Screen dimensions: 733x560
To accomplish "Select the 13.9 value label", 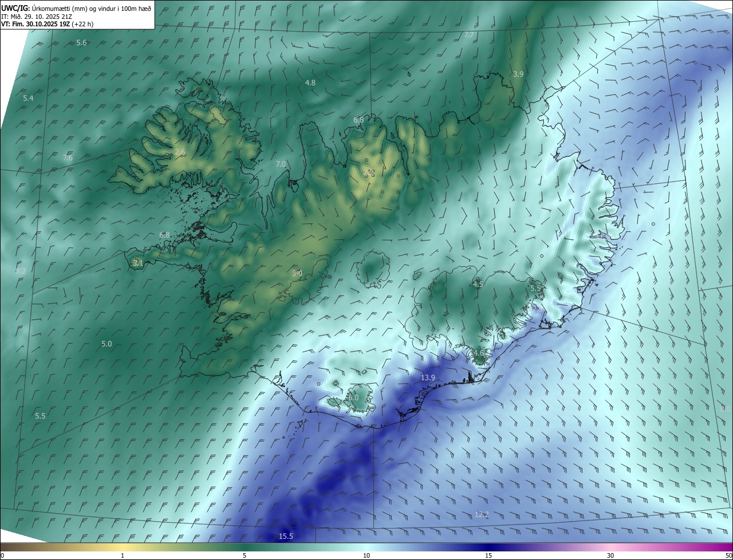I will point(428,377).
